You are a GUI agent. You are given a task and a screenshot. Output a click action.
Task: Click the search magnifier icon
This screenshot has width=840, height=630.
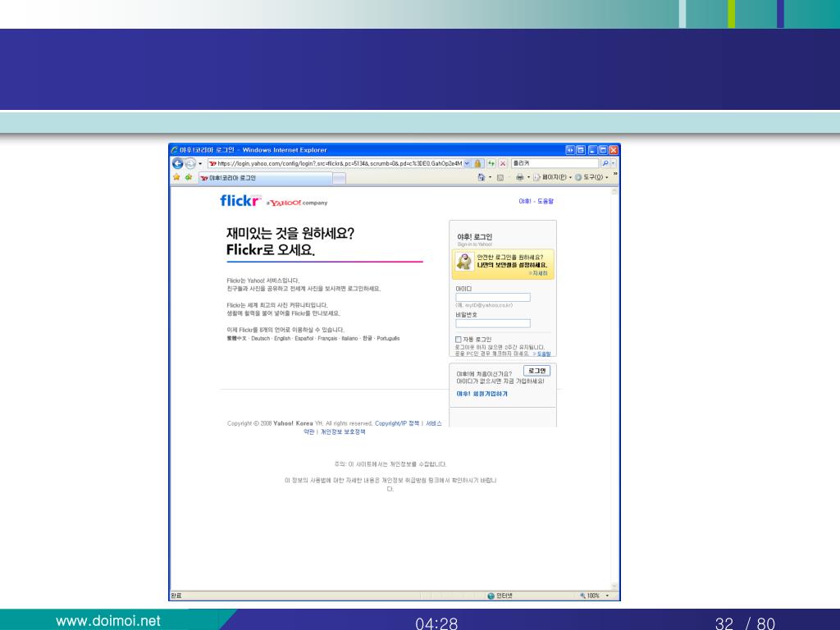tap(605, 163)
